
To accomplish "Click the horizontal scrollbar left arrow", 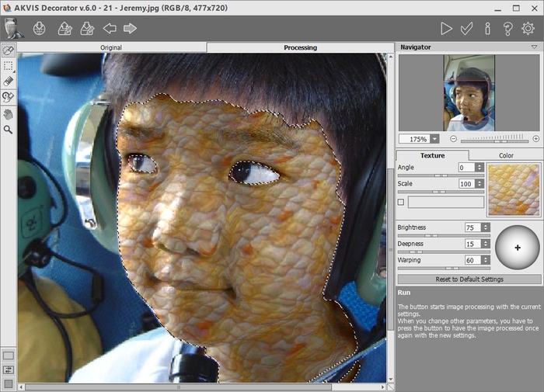I will point(22,387).
